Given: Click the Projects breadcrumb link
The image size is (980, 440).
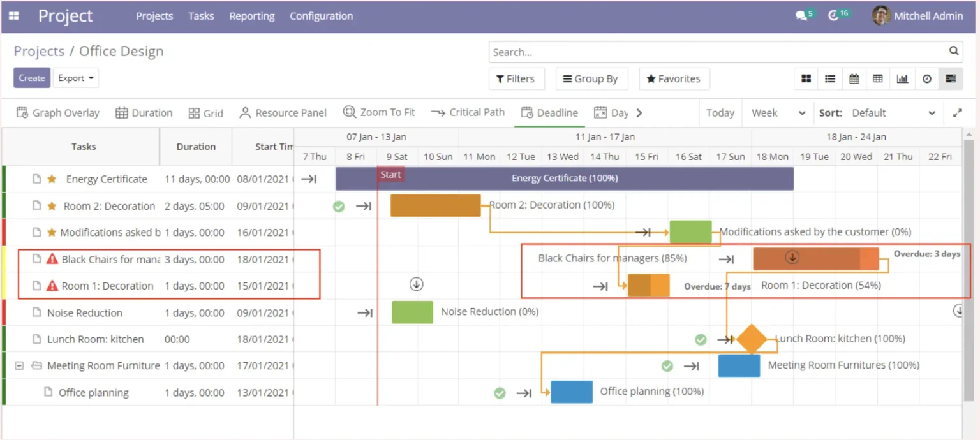Looking at the screenshot, I should (x=39, y=51).
